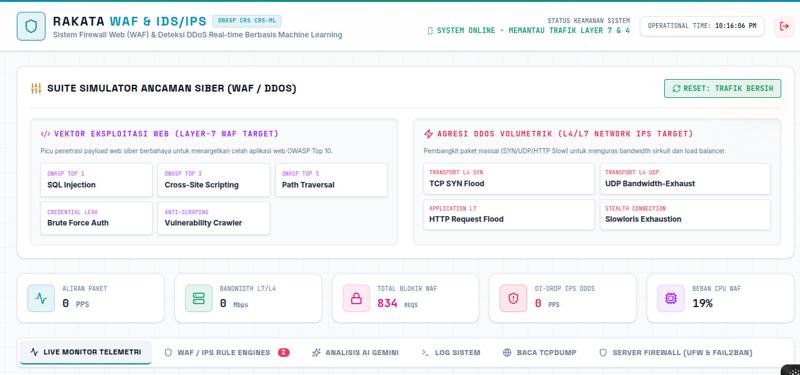Click the Total Blokir WAF lock icon
The image size is (800, 375).
coord(356,298)
